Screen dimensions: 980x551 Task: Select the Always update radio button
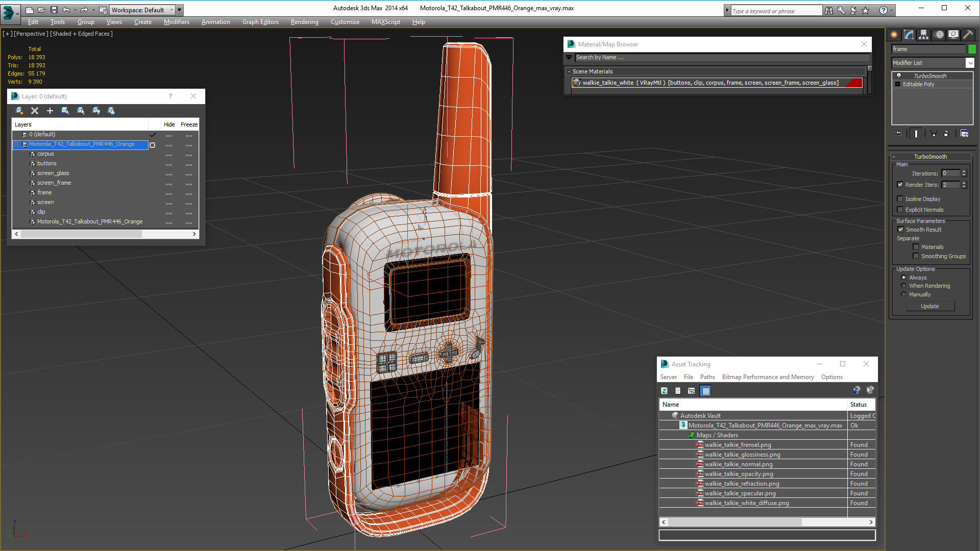point(903,278)
